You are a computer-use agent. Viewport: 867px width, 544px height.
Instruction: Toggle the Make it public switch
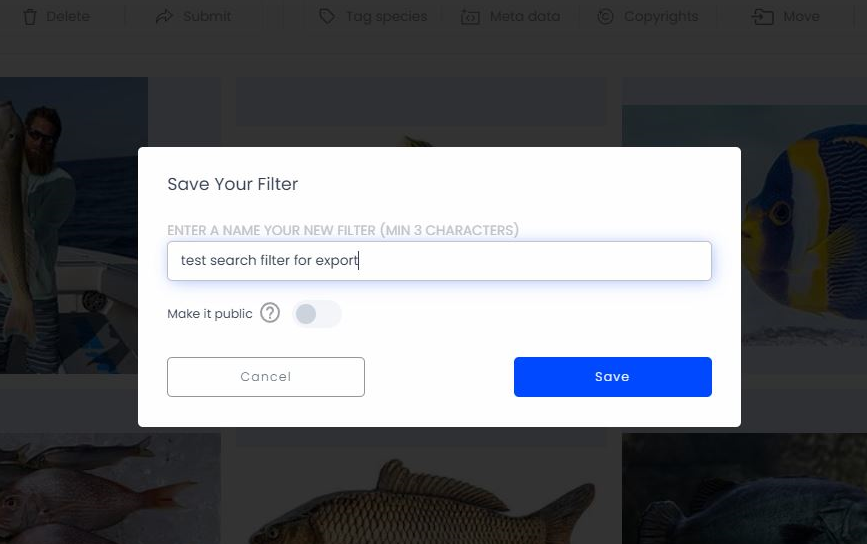pyautogui.click(x=317, y=314)
